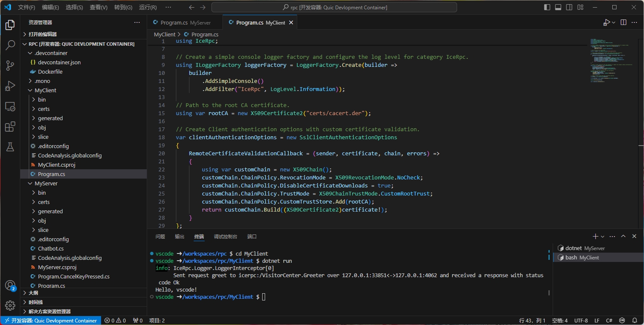Screen dimensions: 644x325
Task: Switch to Program.cs MyServer tab
Action: coord(185,22)
